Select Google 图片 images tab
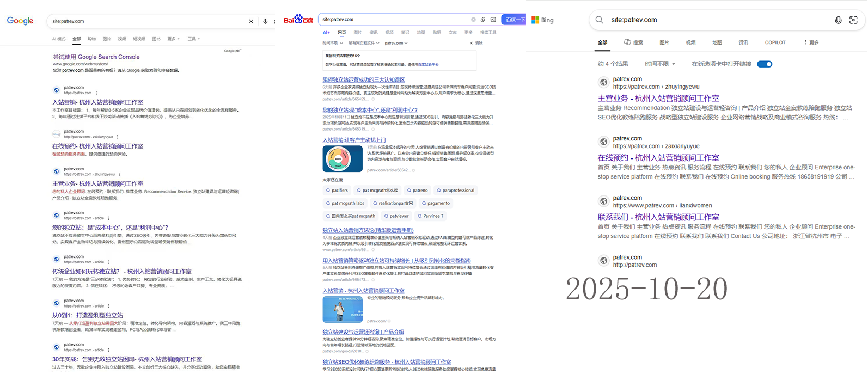 pyautogui.click(x=107, y=39)
